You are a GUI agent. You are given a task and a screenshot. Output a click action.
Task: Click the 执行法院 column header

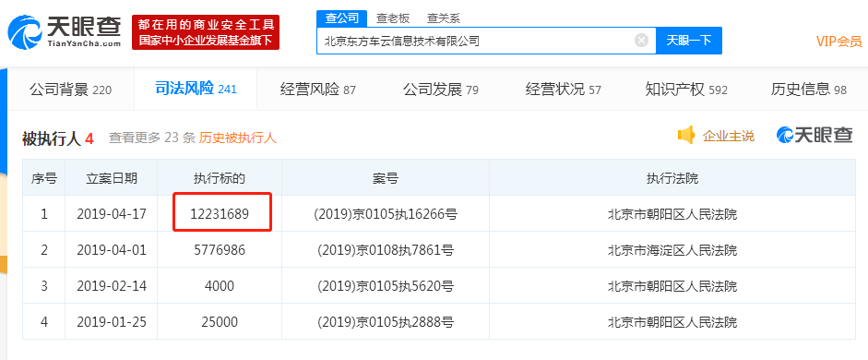pyautogui.click(x=672, y=178)
